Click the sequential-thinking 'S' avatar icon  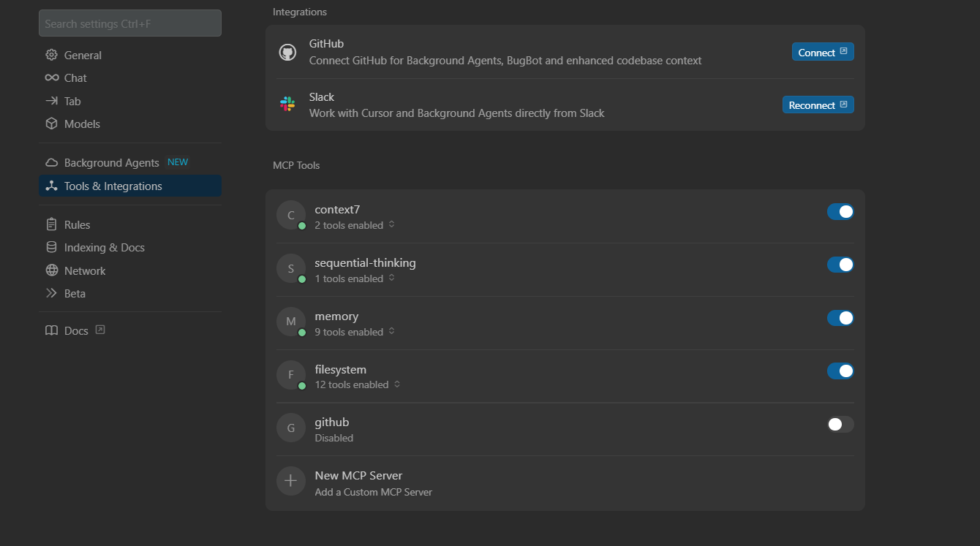(x=290, y=268)
